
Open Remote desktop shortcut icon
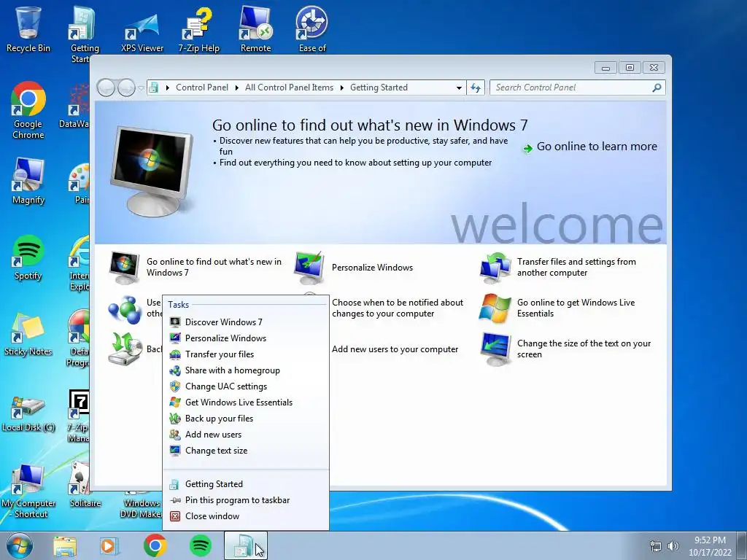[255, 28]
